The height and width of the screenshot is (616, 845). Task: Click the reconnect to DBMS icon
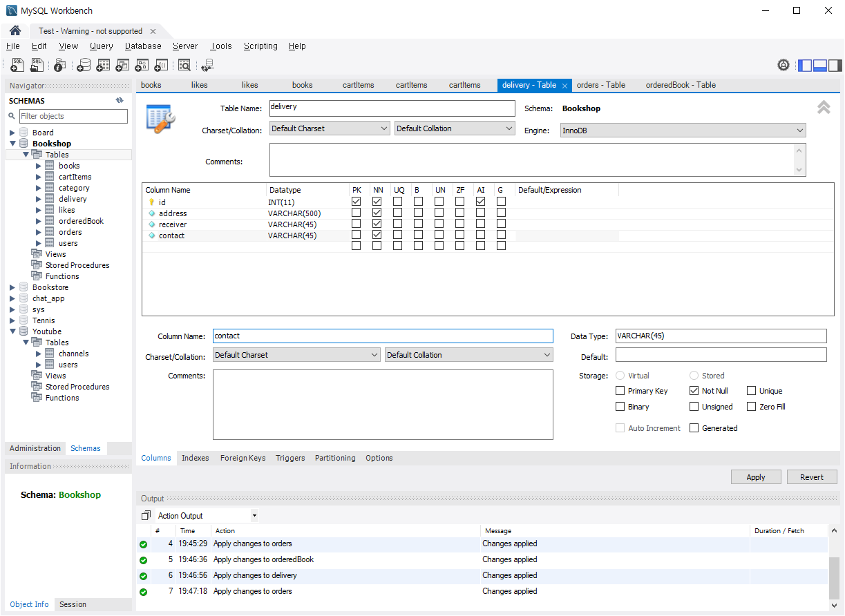[x=207, y=65]
